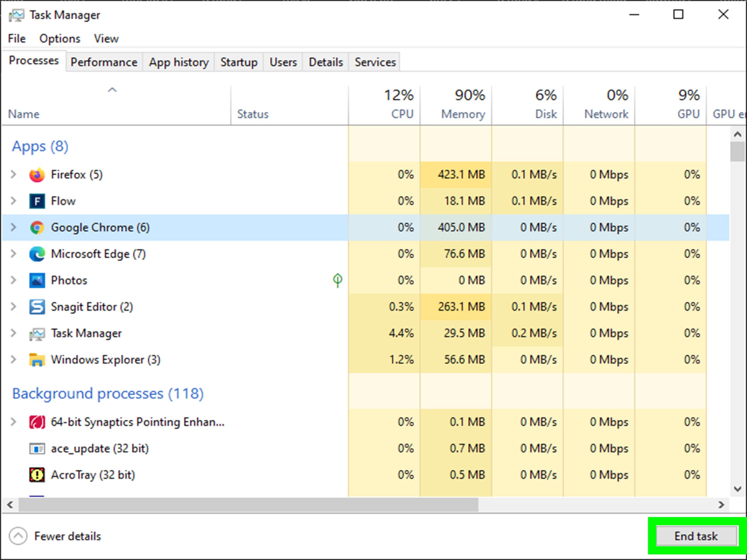Click the horizontal scrollbar thumb
This screenshot has height=560, width=747.
(248, 505)
